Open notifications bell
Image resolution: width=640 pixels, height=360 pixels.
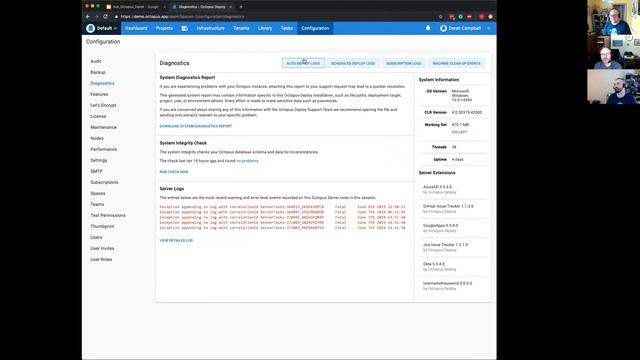428,28
